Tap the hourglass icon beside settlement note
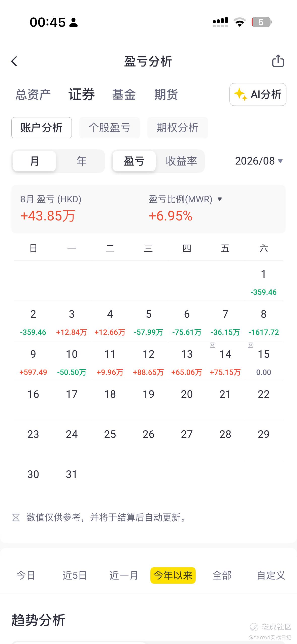297x644 pixels. (x=16, y=518)
